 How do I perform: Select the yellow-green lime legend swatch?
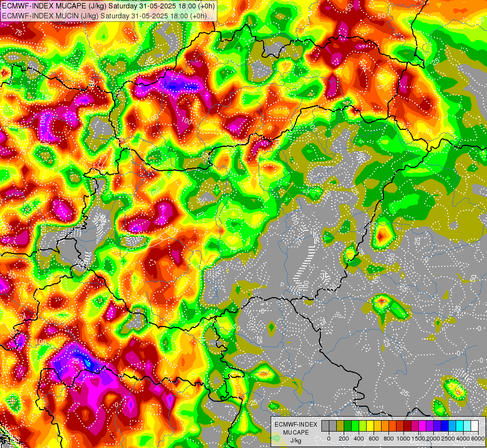coord(363,426)
